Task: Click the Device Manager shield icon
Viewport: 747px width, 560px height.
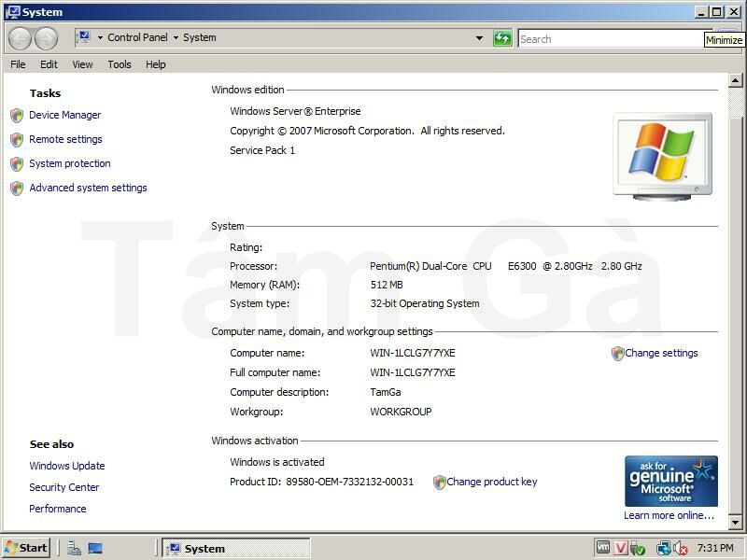Action: (x=17, y=115)
